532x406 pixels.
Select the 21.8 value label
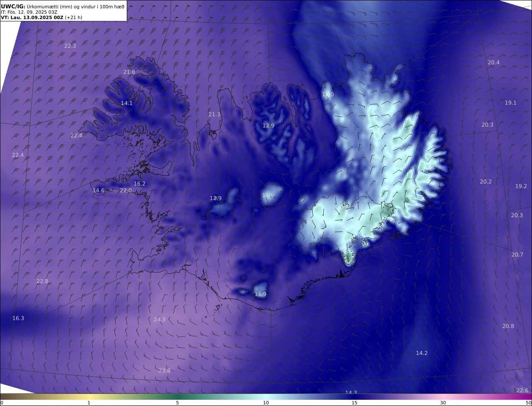pos(129,72)
